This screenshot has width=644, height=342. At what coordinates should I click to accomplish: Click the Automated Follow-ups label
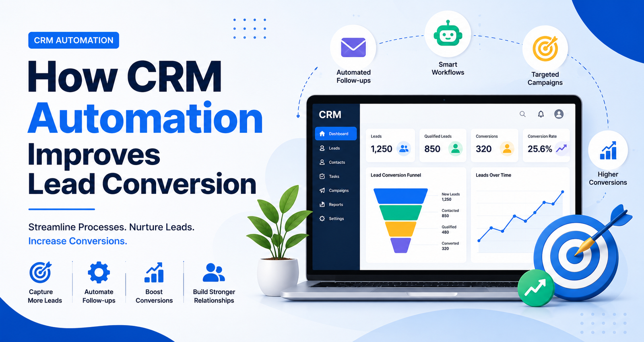click(353, 76)
